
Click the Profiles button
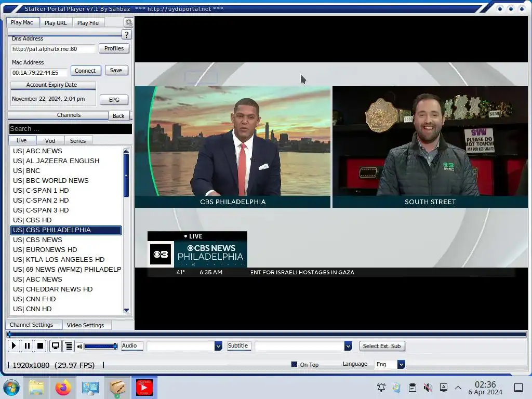114,48
